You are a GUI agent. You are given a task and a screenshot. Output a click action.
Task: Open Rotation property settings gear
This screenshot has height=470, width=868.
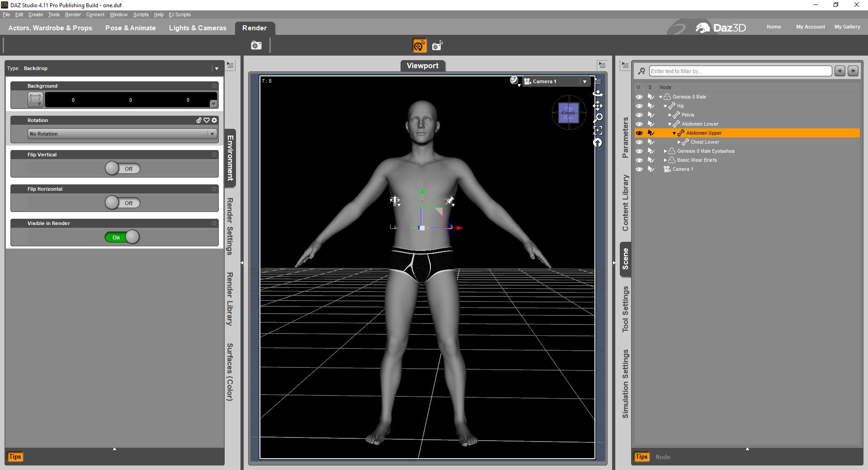point(214,120)
